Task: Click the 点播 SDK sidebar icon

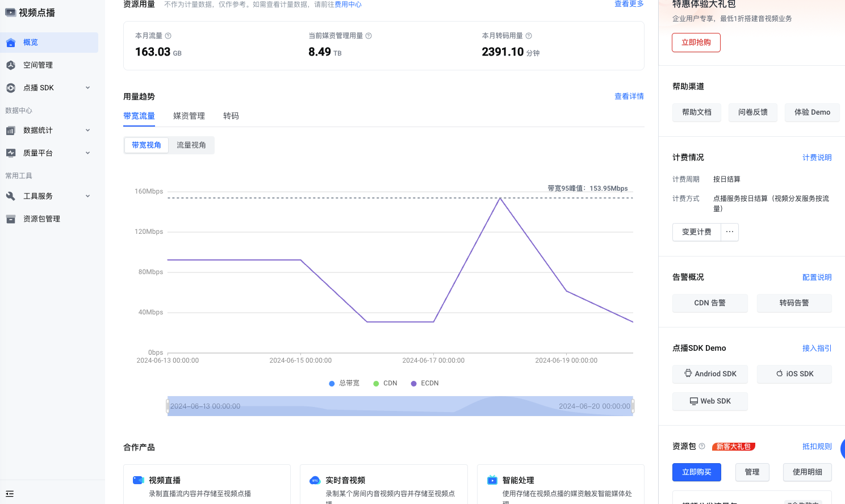Action: point(11,88)
